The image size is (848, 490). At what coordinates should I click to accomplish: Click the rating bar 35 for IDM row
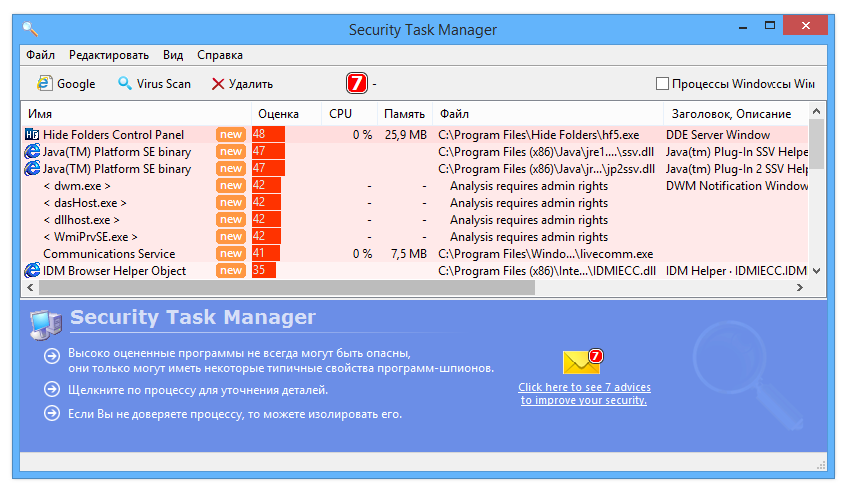tap(264, 270)
